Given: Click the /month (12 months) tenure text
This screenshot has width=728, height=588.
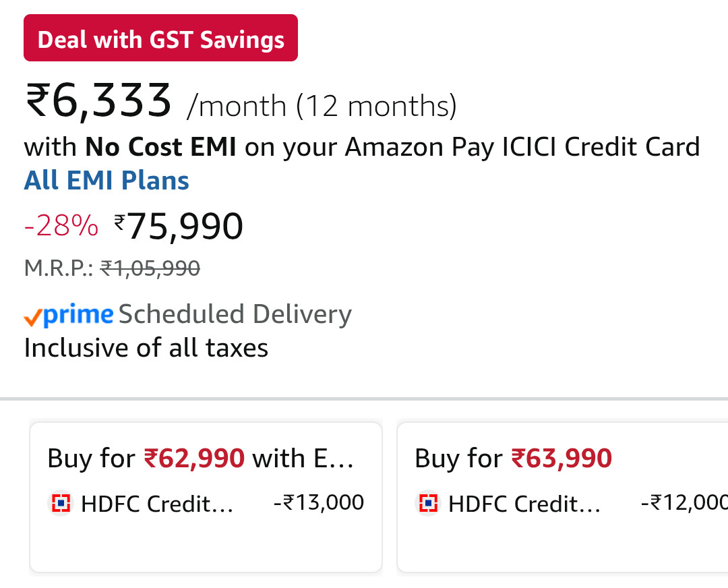Looking at the screenshot, I should pos(322,106).
